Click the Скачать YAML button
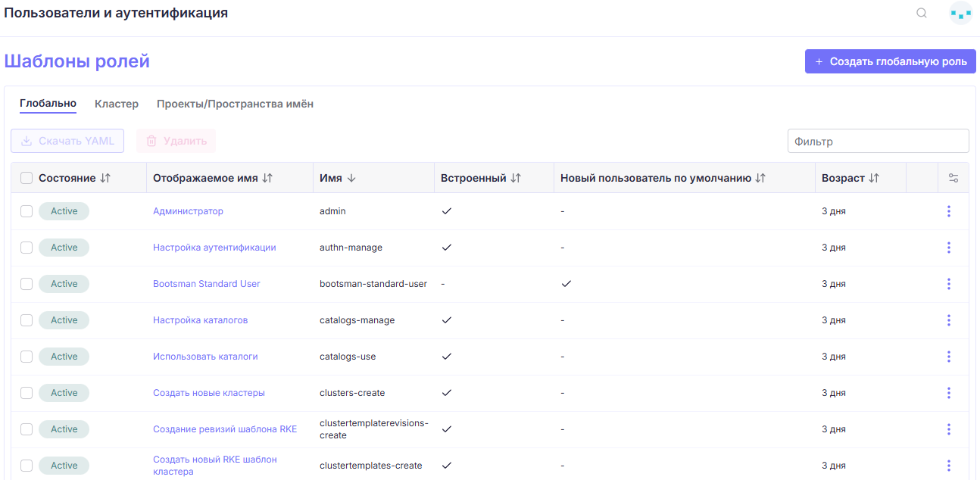 click(67, 141)
